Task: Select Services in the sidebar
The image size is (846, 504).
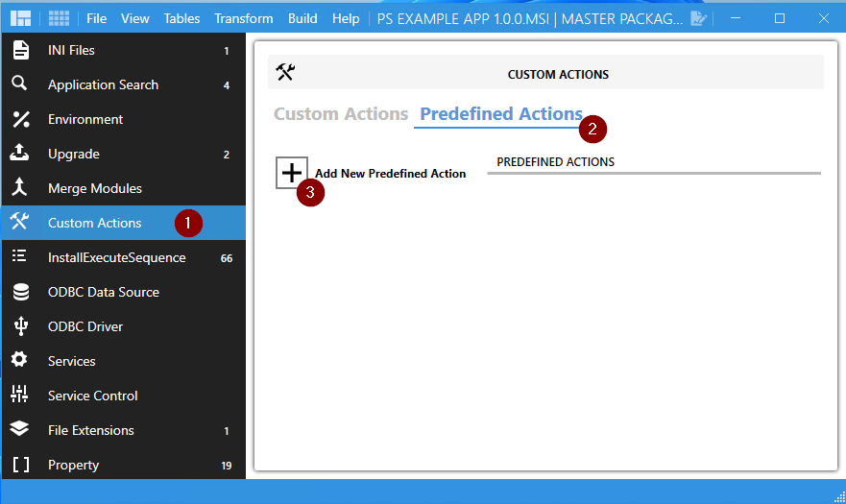Action: [124, 361]
